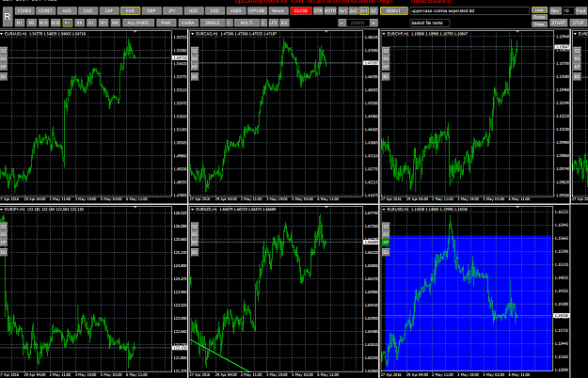Image resolution: width=588 pixels, height=378 pixels.
Task: Select the USER pairs button
Action: tap(236, 11)
